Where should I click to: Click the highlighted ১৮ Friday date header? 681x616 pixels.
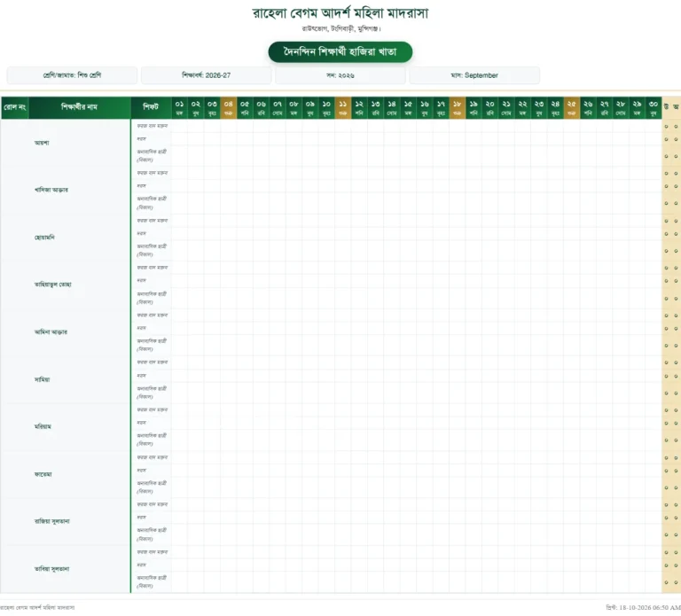[x=457, y=107]
